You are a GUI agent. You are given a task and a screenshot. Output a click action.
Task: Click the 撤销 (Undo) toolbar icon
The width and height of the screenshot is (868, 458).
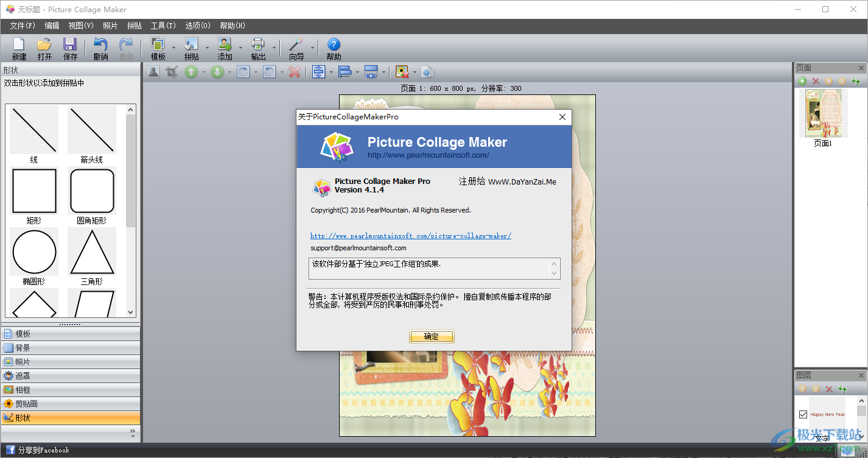[x=100, y=44]
